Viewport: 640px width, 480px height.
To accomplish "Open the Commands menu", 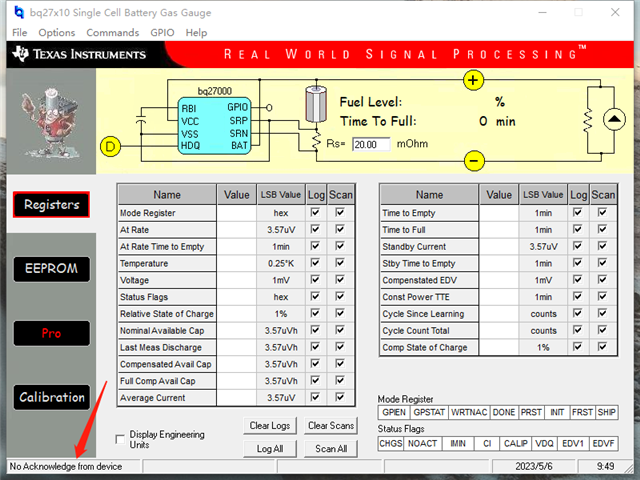I will (113, 33).
